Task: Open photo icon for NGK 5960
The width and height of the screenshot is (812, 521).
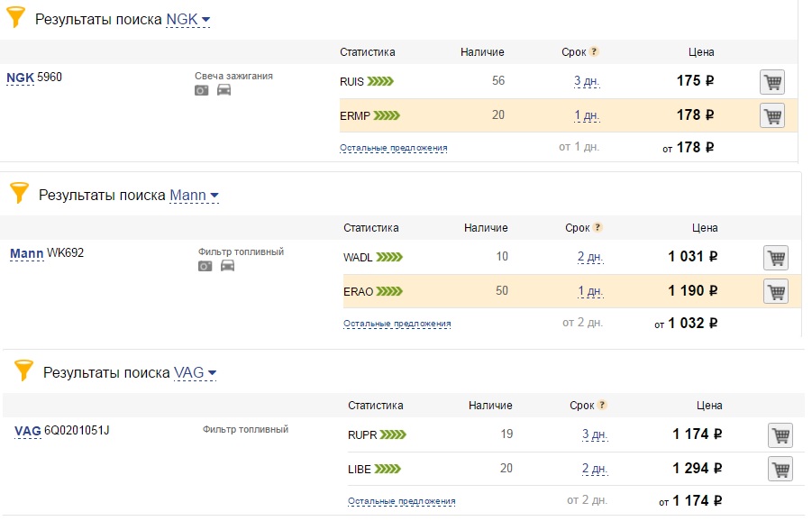Action: pyautogui.click(x=202, y=91)
